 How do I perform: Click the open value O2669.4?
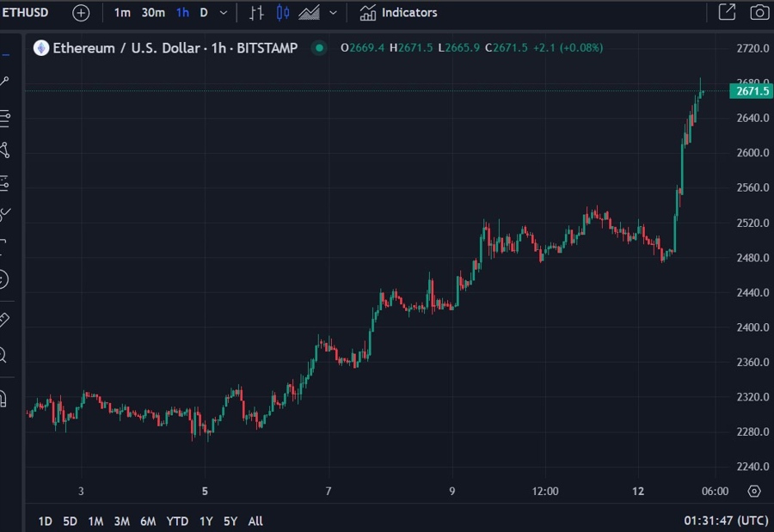pos(362,48)
